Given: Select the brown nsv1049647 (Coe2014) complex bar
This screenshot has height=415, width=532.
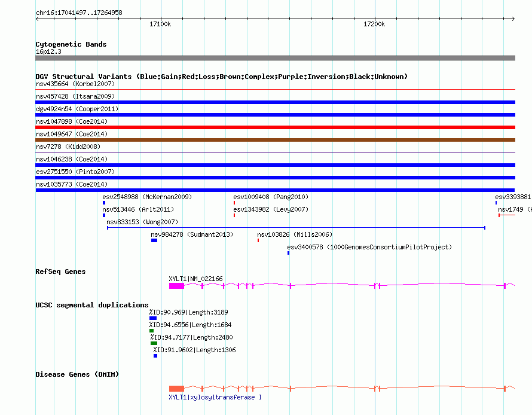Looking at the screenshot, I should pyautogui.click(x=275, y=140).
